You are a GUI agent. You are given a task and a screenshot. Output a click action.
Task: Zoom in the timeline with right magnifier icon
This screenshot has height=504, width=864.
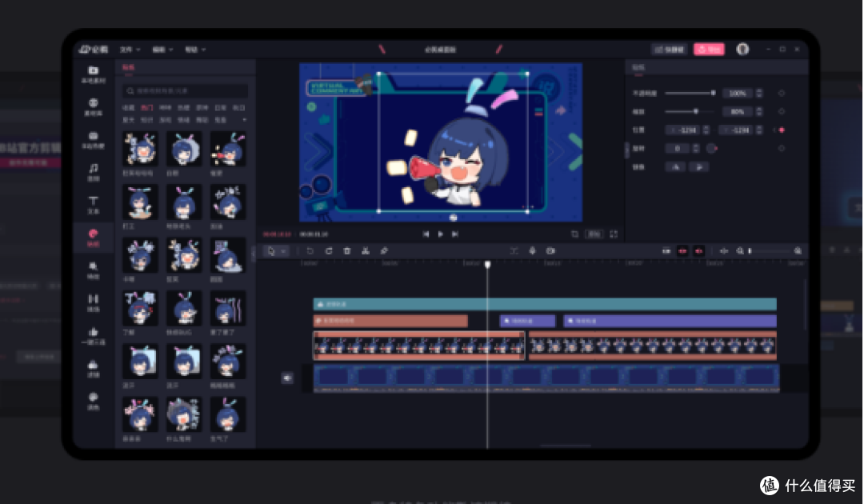click(x=798, y=250)
